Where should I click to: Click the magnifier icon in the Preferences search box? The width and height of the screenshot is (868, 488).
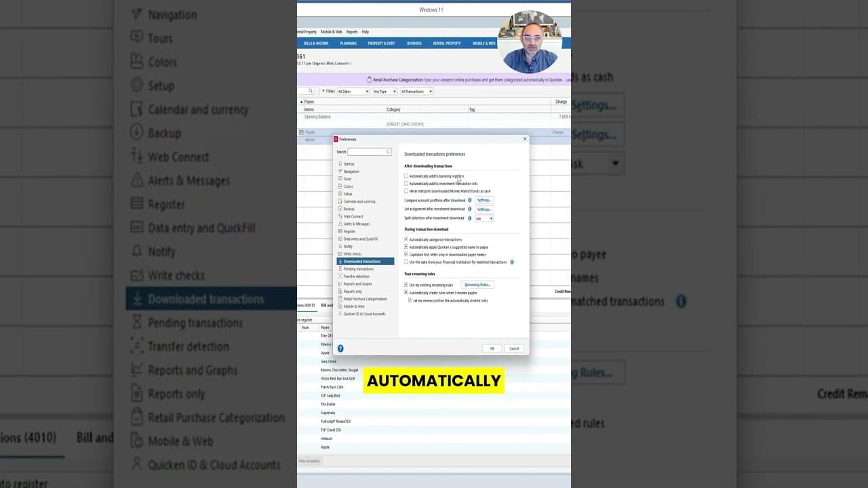pyautogui.click(x=388, y=152)
